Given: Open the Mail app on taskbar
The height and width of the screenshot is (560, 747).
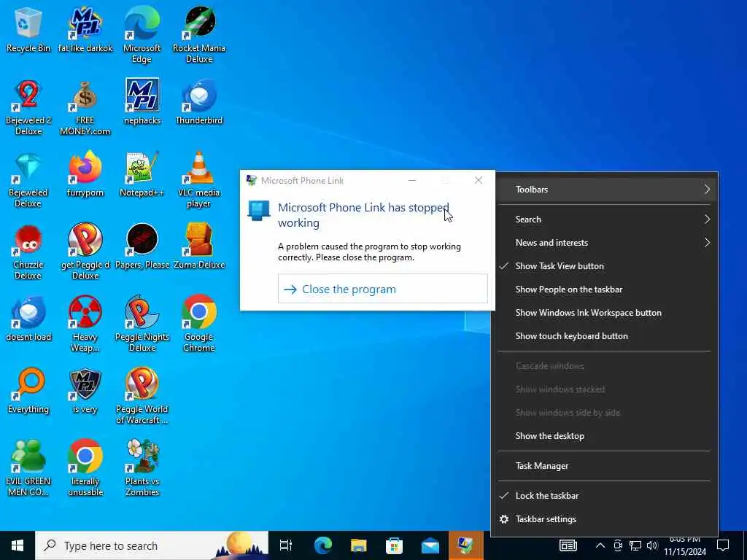Looking at the screenshot, I should click(430, 545).
